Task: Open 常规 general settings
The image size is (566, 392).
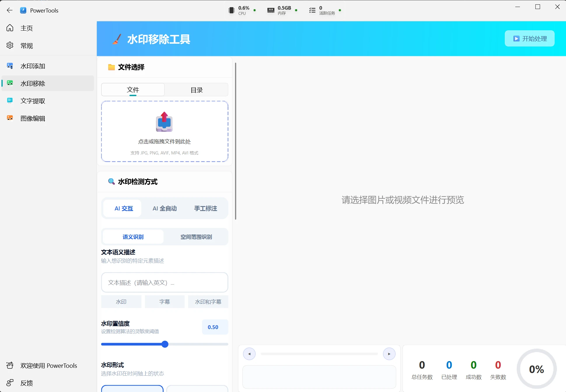Action: pyautogui.click(x=48, y=45)
